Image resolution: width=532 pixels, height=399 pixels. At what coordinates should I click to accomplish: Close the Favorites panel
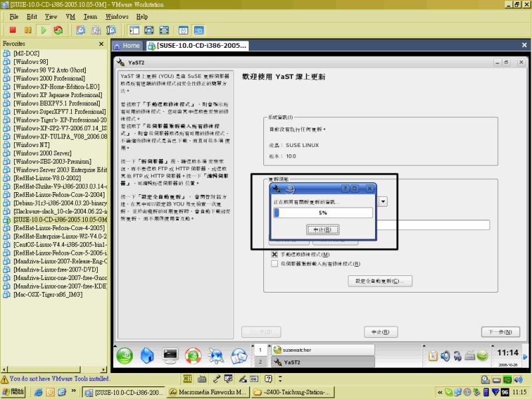(101, 44)
